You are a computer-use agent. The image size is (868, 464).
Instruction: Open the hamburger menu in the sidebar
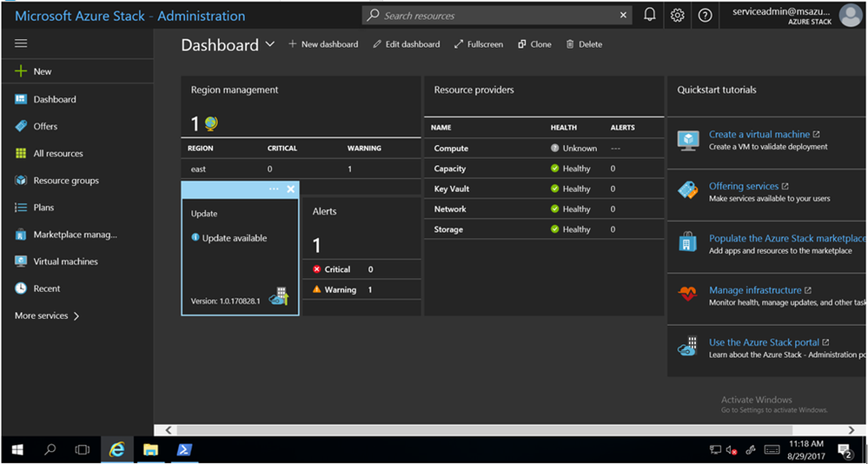(21, 43)
